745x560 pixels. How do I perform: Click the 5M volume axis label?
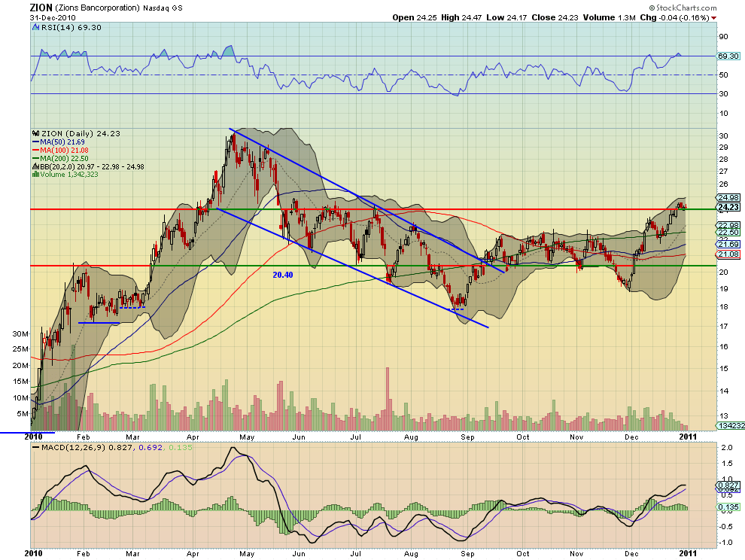point(23,413)
